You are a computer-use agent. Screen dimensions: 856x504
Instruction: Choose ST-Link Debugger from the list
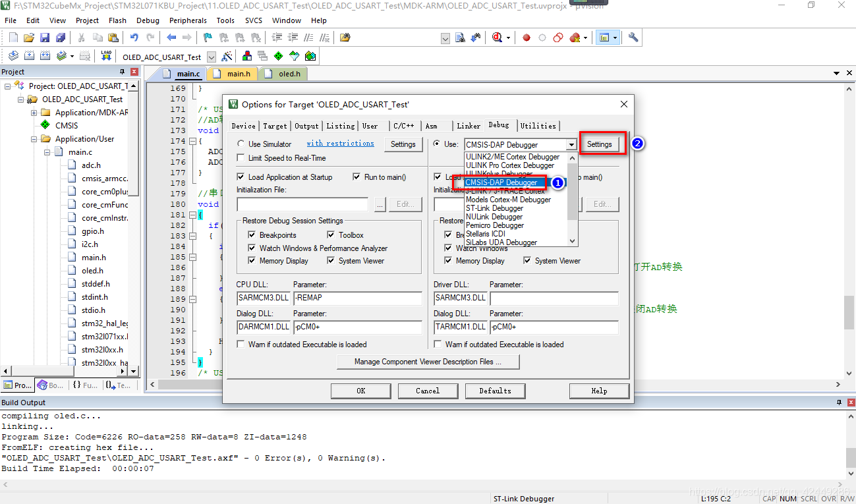coord(495,208)
